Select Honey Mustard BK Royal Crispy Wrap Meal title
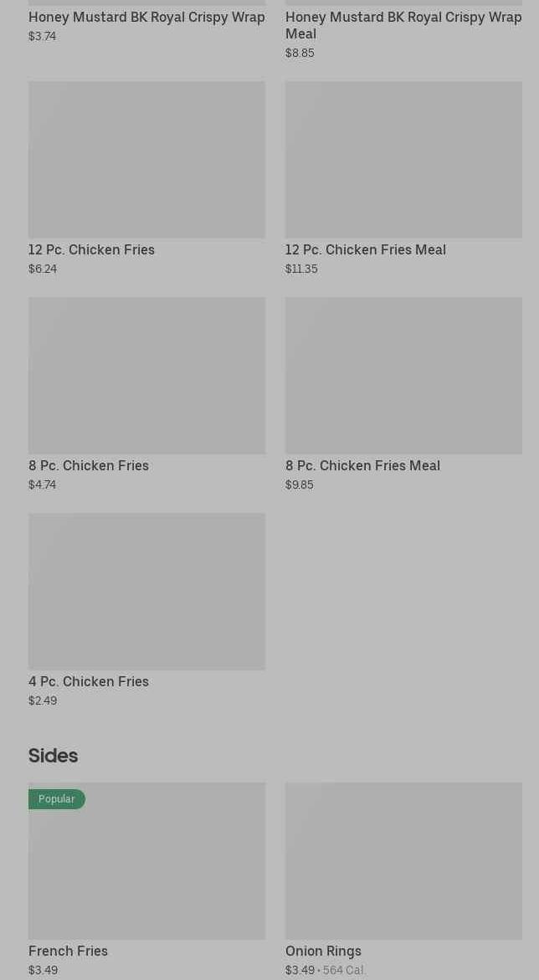Viewport: 539px width, 980px height. tap(403, 25)
